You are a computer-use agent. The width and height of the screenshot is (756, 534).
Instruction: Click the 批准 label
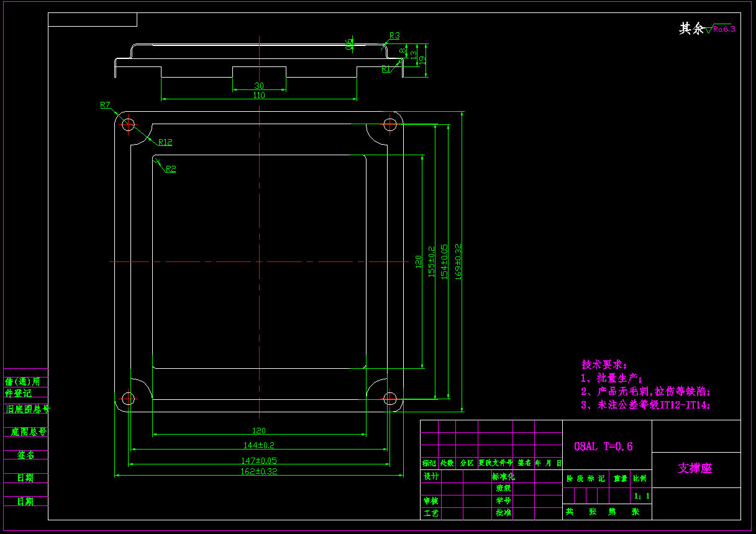click(x=503, y=514)
